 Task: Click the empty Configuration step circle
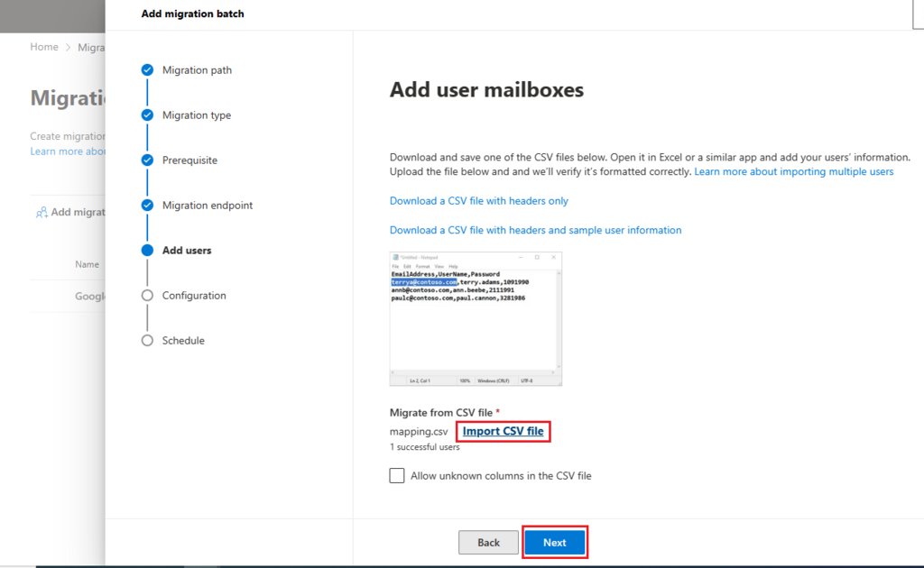(x=146, y=295)
